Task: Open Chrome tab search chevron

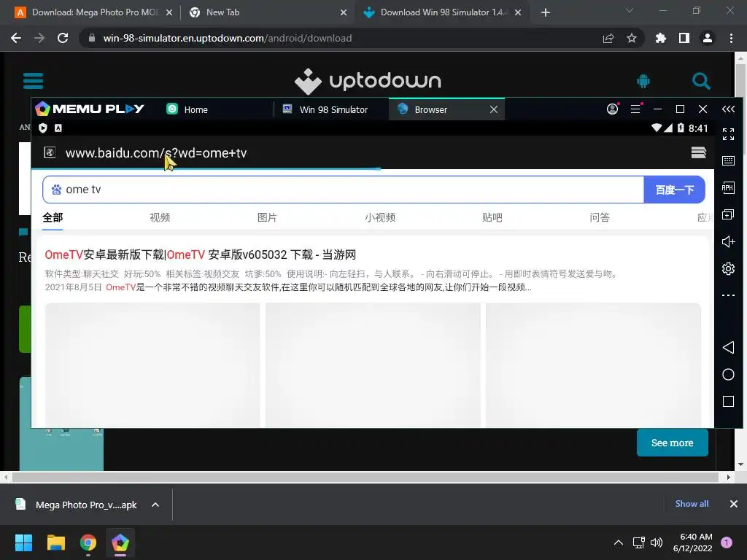Action: (x=630, y=10)
